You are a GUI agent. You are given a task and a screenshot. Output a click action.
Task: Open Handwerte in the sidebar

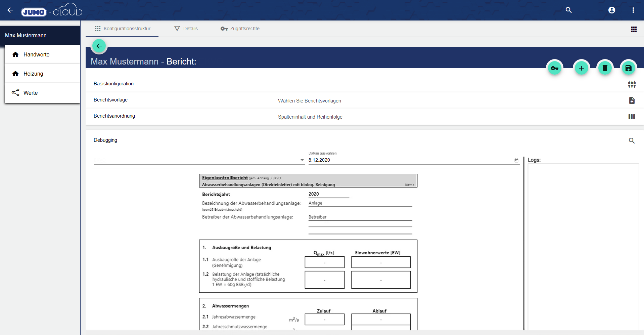point(36,54)
